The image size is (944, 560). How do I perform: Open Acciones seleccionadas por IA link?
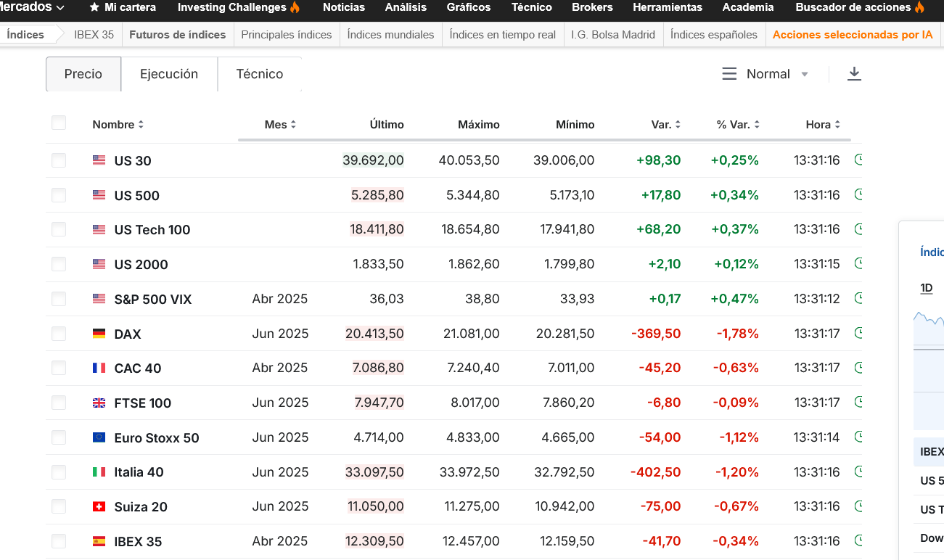[x=853, y=34]
